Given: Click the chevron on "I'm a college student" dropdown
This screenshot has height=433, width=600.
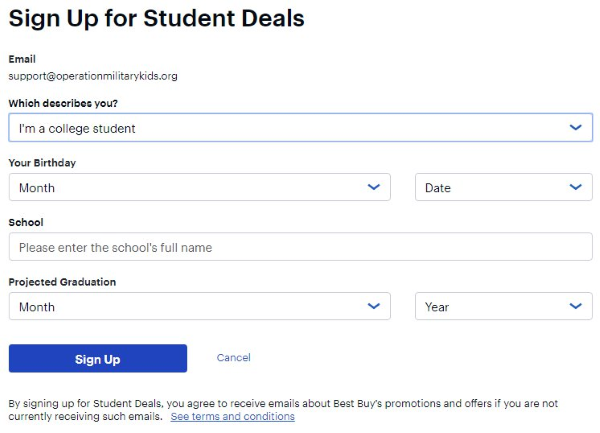Looking at the screenshot, I should [x=574, y=128].
